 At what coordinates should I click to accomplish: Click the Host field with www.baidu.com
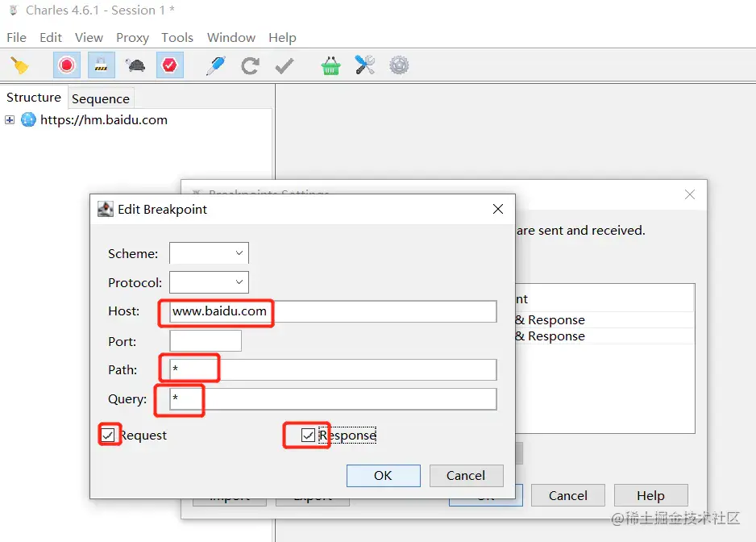pyautogui.click(x=333, y=311)
